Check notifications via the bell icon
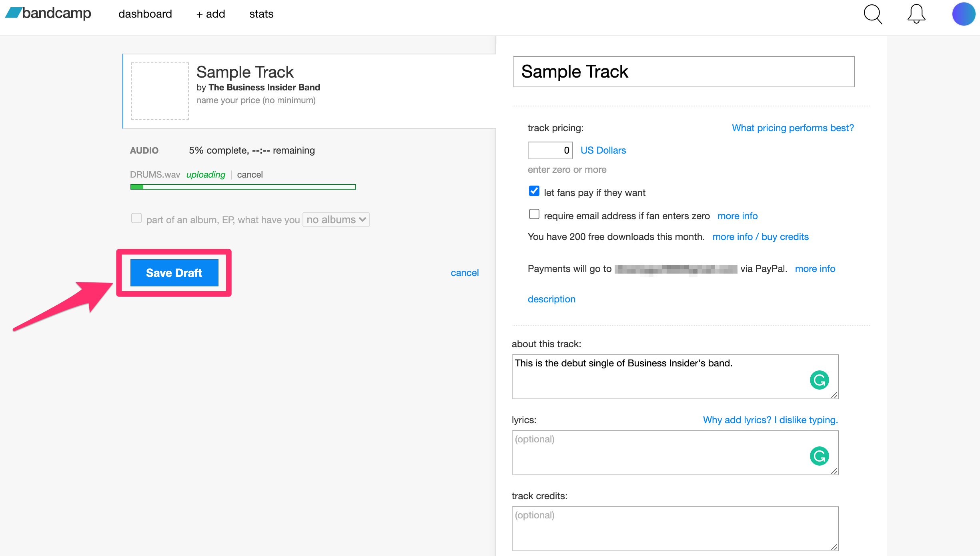The image size is (980, 556). (916, 14)
